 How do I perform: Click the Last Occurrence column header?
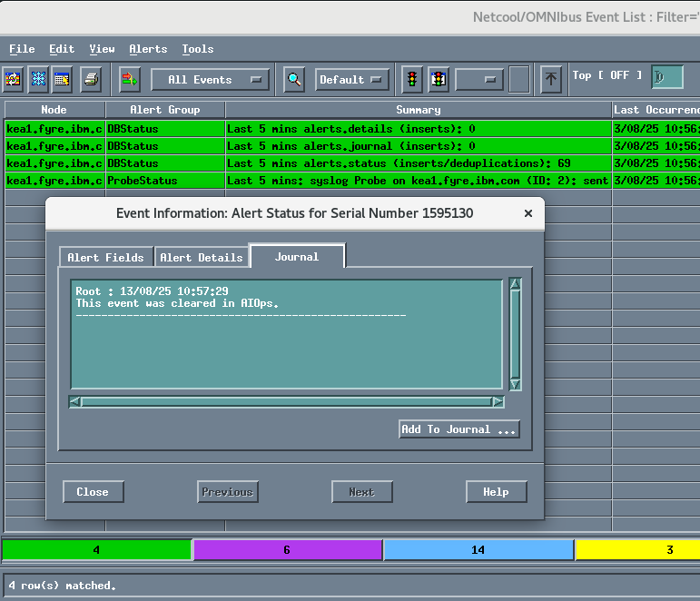[x=656, y=110]
